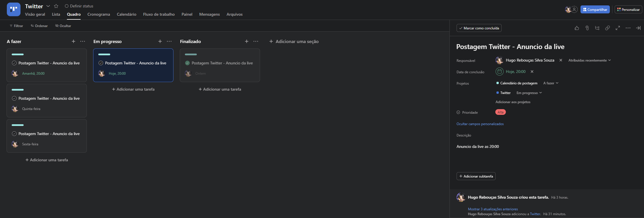Image resolution: width=644 pixels, height=218 pixels.
Task: Add task with plus in A fazer column
Action: click(x=73, y=41)
